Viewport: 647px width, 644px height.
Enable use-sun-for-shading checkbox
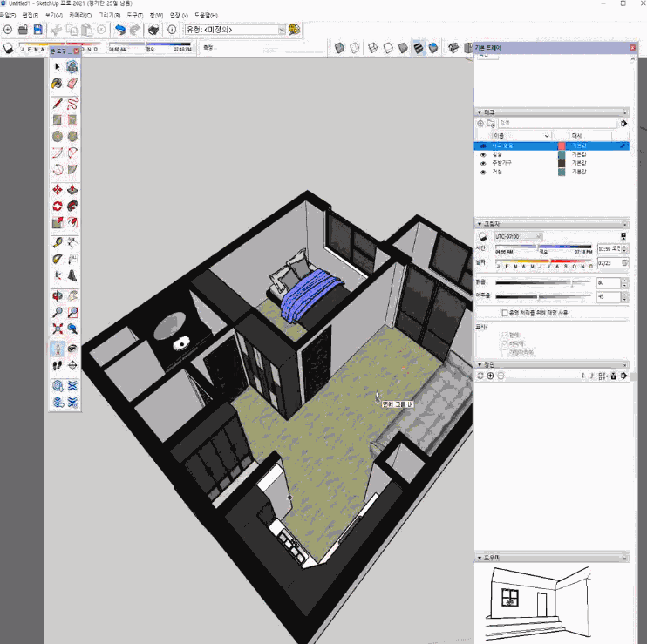505,313
